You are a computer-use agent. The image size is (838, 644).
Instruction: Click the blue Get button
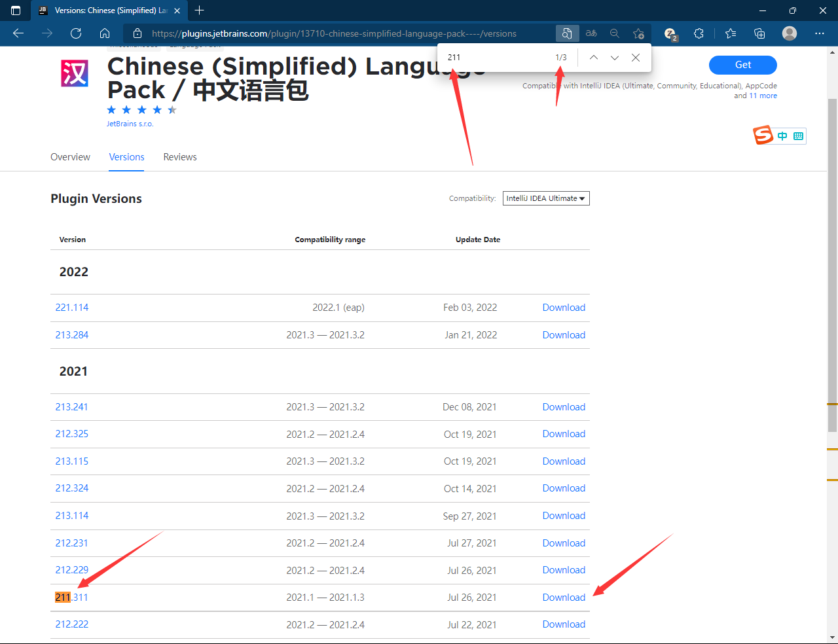tap(743, 65)
